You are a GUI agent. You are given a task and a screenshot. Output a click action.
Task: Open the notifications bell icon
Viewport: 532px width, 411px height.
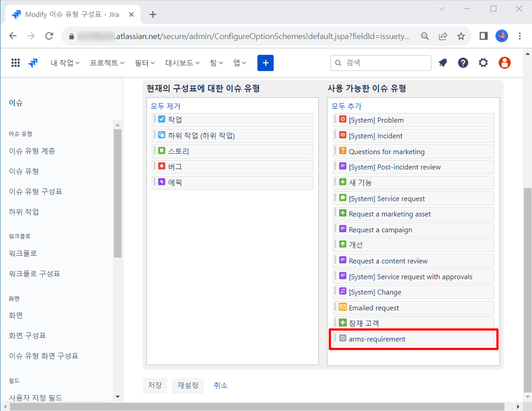443,63
